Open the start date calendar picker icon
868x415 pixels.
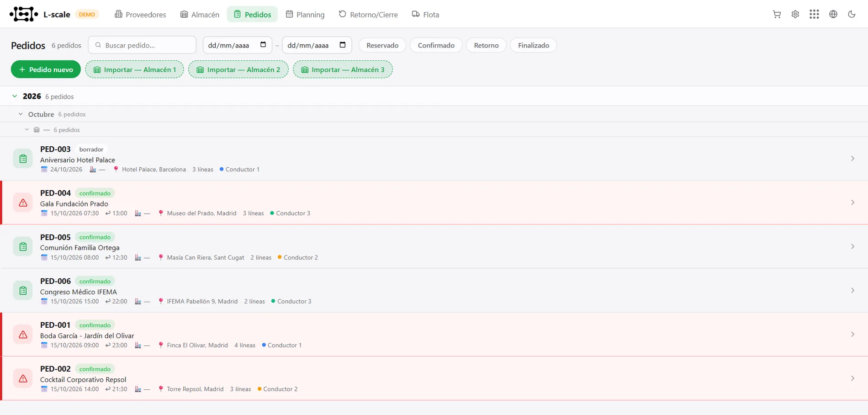(263, 45)
